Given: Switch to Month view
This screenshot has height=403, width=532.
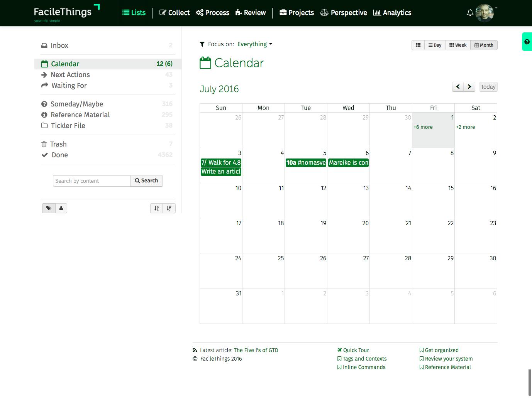Looking at the screenshot, I should [x=484, y=45].
